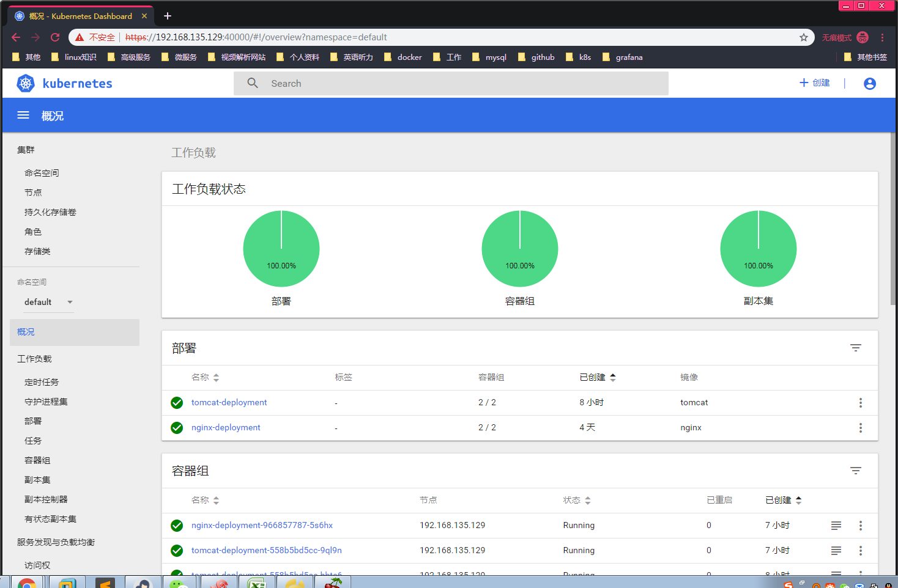Open the tomcat-deployment link
Image resolution: width=898 pixels, height=588 pixels.
pyautogui.click(x=229, y=403)
